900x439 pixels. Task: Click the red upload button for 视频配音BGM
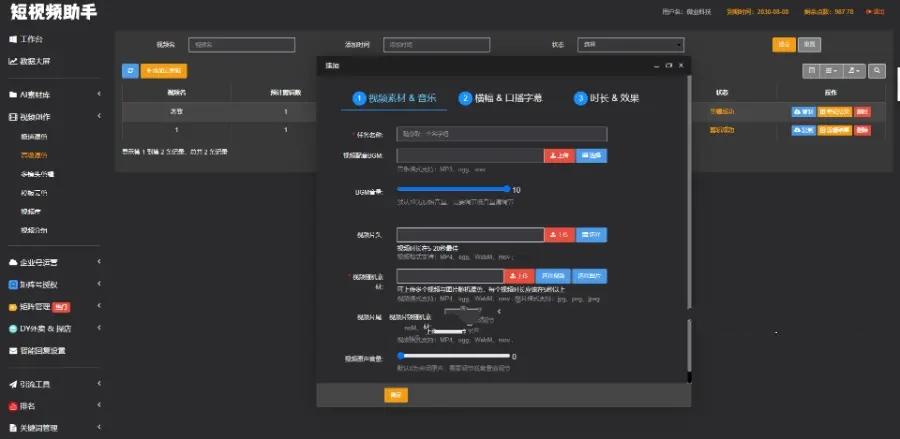tap(559, 156)
